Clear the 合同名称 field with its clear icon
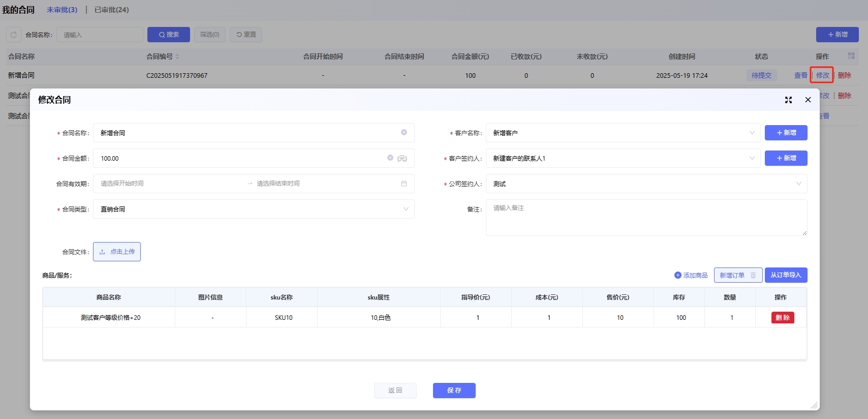 [404, 132]
